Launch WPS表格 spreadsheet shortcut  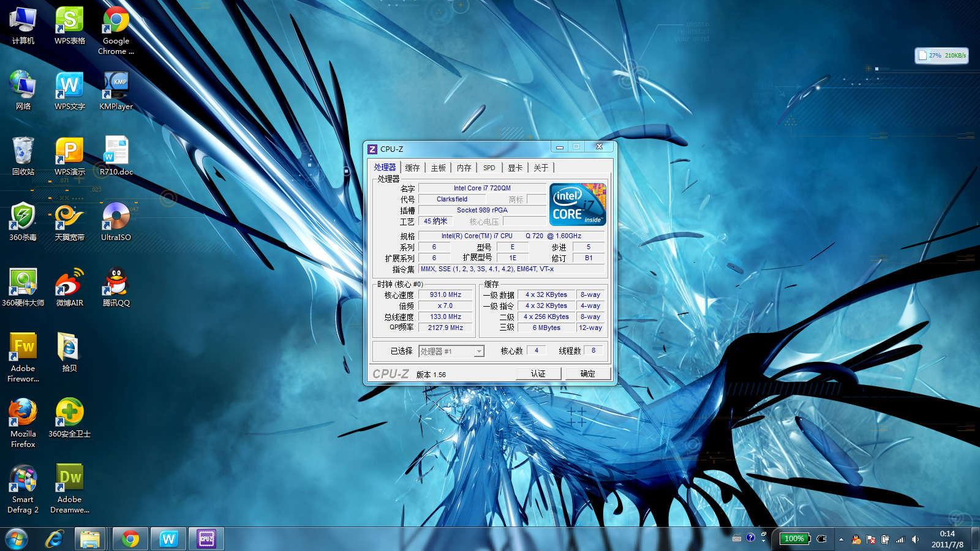(70, 26)
